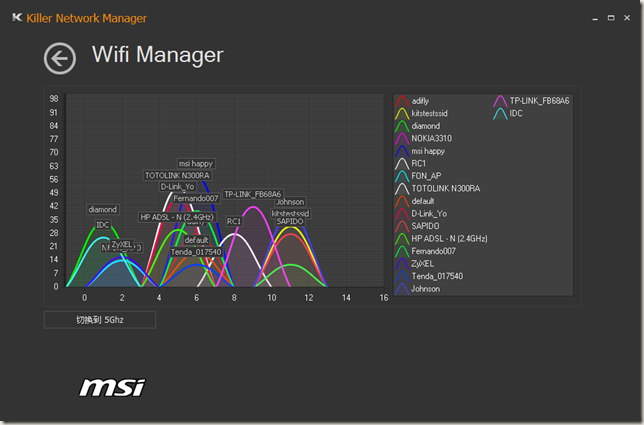Click the TP-LINK_FB68A6 chart label
644x425 pixels.
click(x=253, y=194)
